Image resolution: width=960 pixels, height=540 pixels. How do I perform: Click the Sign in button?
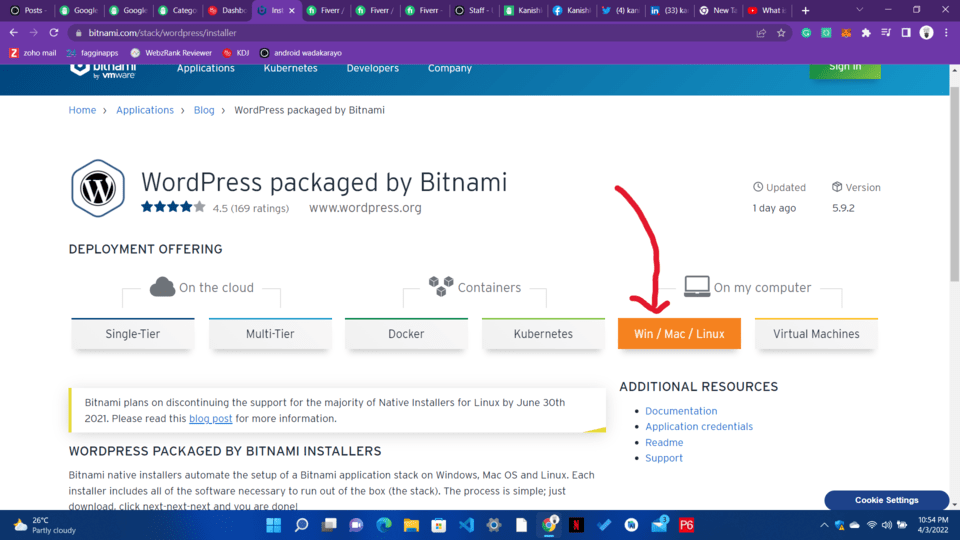[x=845, y=69]
